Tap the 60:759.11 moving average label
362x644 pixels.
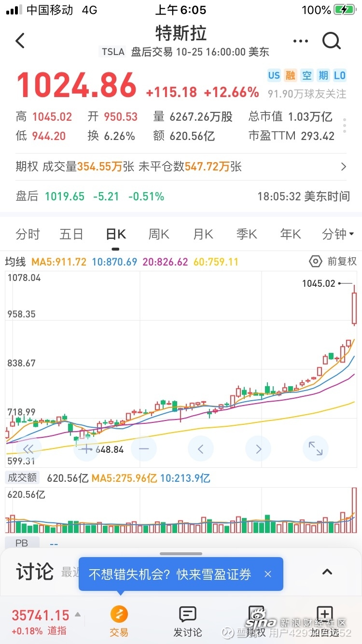(x=216, y=262)
